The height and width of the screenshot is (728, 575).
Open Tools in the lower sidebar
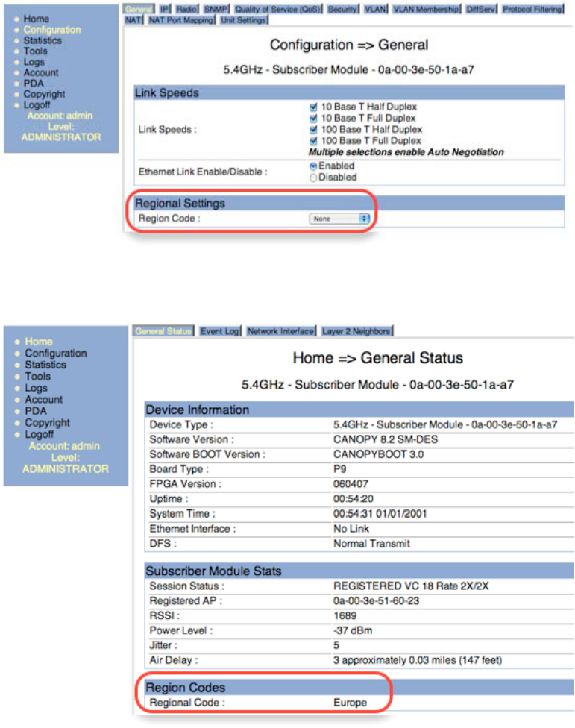37,377
